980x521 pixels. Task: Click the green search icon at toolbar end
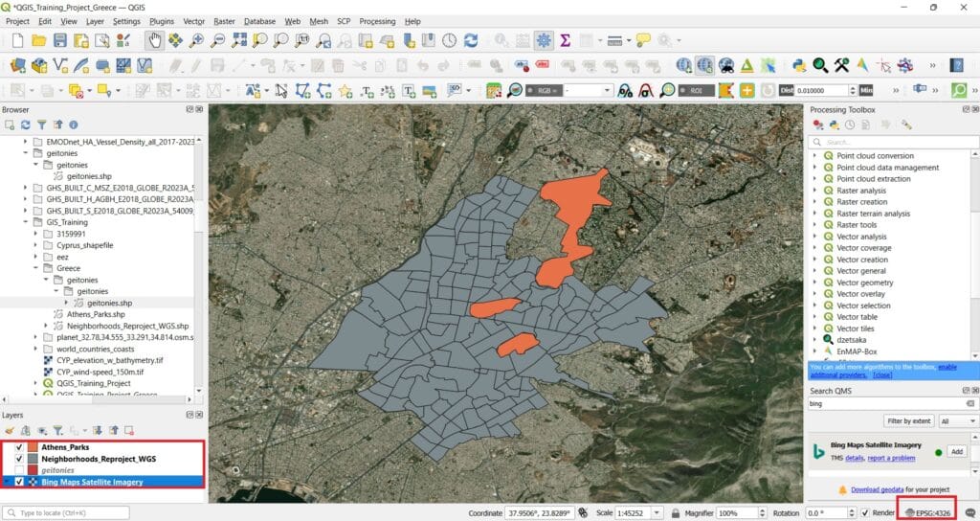(x=959, y=91)
